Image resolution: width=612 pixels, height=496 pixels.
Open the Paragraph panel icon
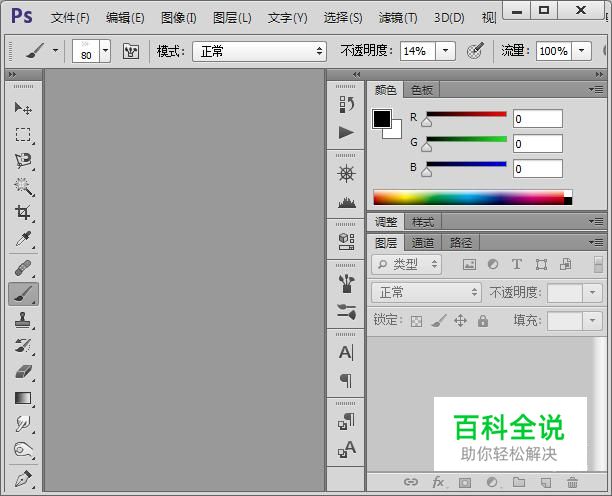346,380
